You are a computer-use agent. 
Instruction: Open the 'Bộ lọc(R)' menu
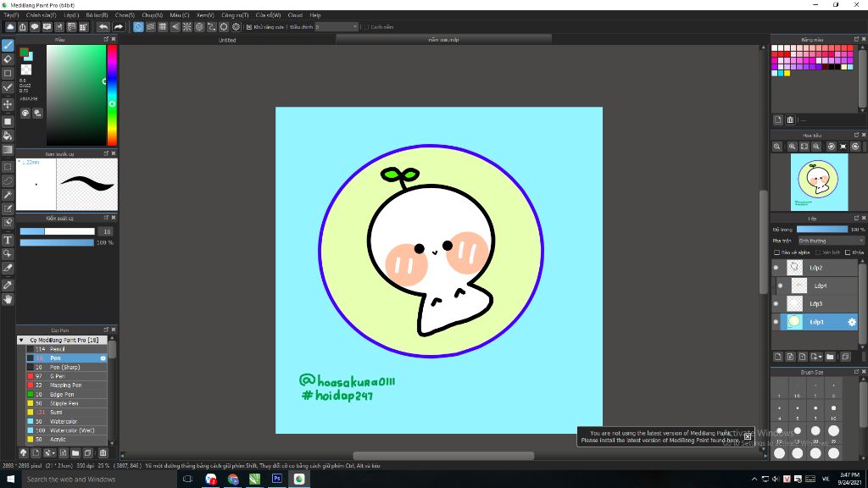click(x=97, y=15)
